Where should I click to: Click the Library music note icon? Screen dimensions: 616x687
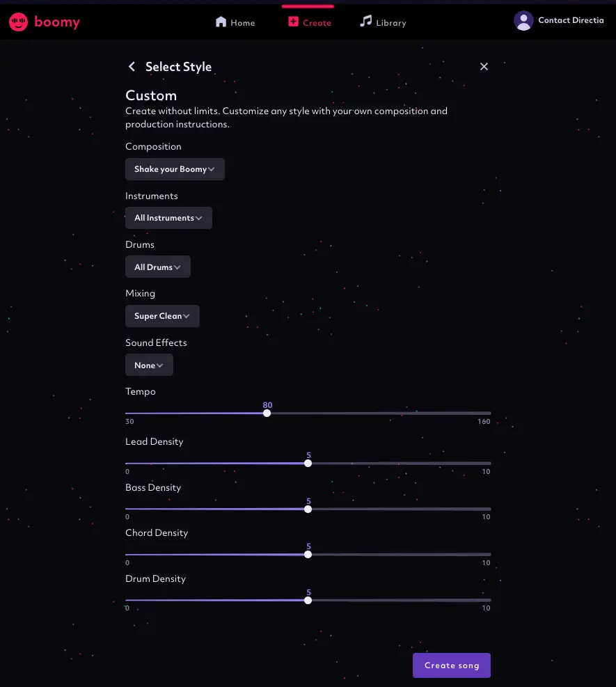(x=366, y=21)
